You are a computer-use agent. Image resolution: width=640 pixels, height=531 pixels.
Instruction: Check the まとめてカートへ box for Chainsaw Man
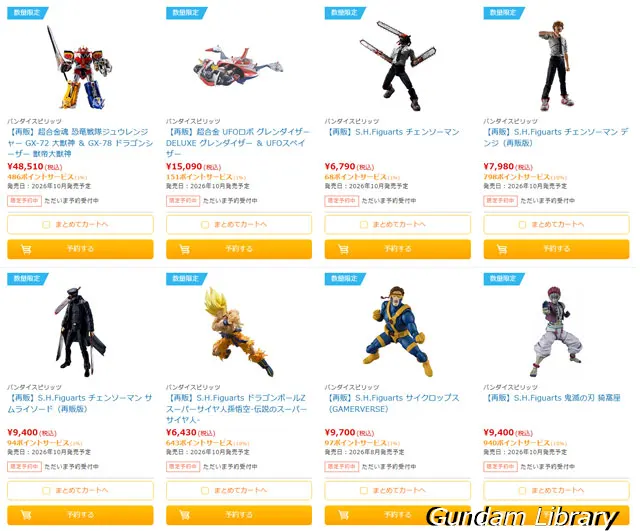point(364,224)
